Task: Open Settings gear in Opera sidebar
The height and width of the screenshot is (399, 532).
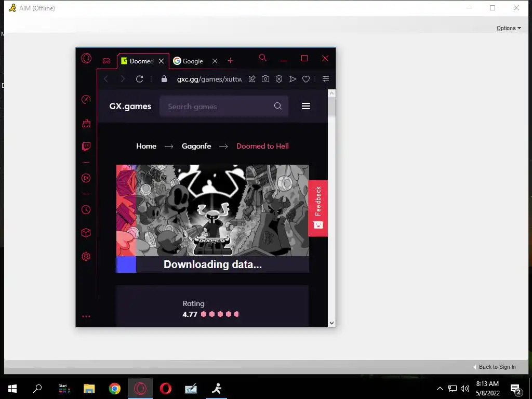Action: (86, 257)
